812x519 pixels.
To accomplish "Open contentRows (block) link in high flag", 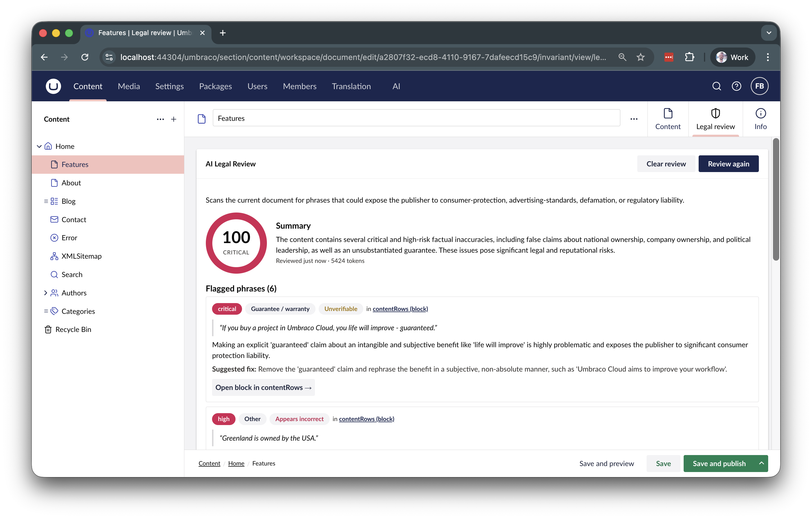I will point(366,419).
